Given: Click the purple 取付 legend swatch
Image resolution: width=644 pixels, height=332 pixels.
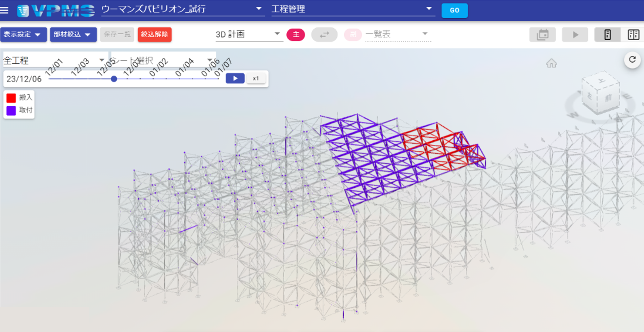Looking at the screenshot, I should [11, 111].
